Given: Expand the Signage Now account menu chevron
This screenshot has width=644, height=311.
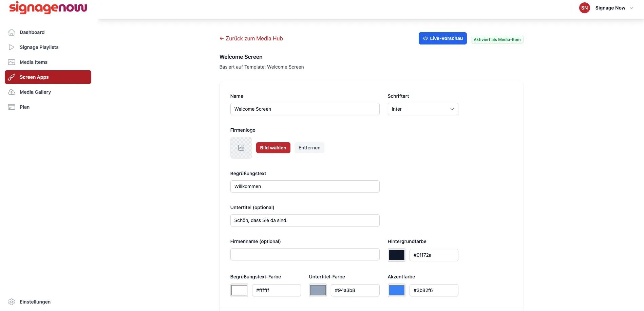Looking at the screenshot, I should 631,8.
